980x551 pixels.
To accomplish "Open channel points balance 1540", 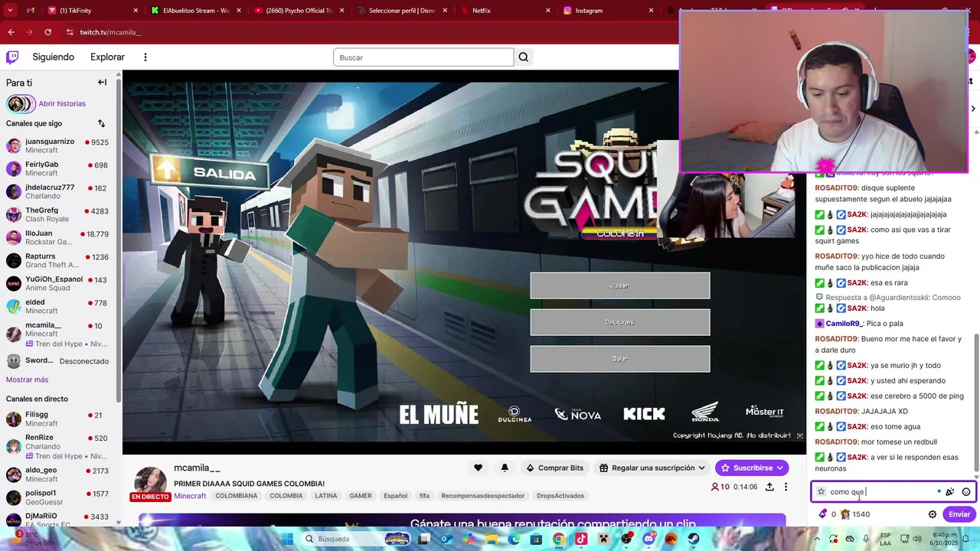I will 855,514.
